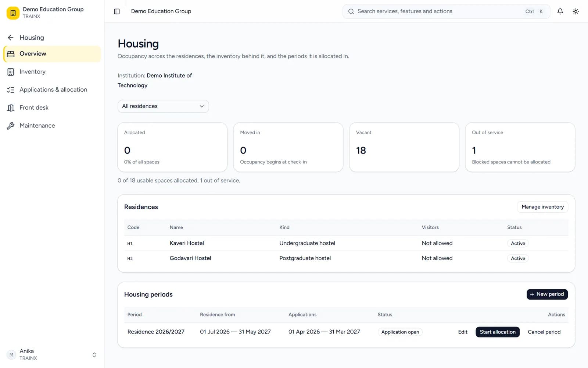Image resolution: width=588 pixels, height=368 pixels.
Task: Switch theme with the sun icon
Action: tap(576, 11)
